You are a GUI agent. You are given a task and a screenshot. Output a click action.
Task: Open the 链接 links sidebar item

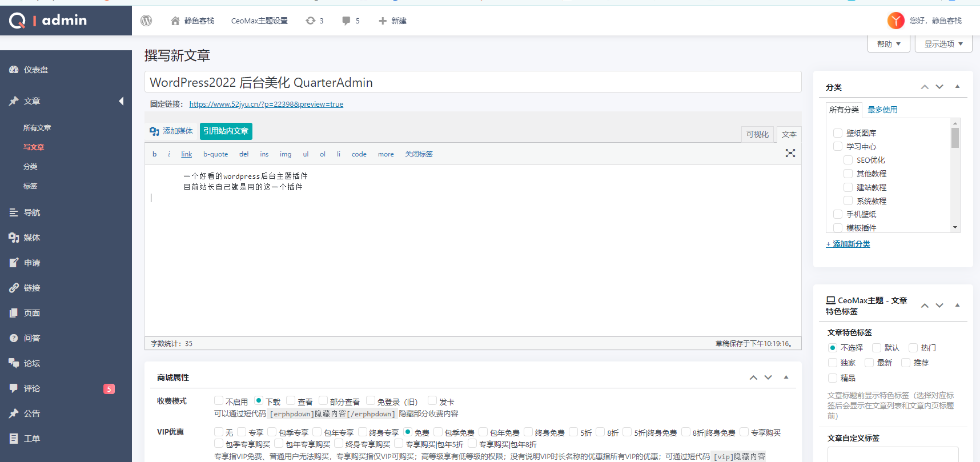pos(32,288)
